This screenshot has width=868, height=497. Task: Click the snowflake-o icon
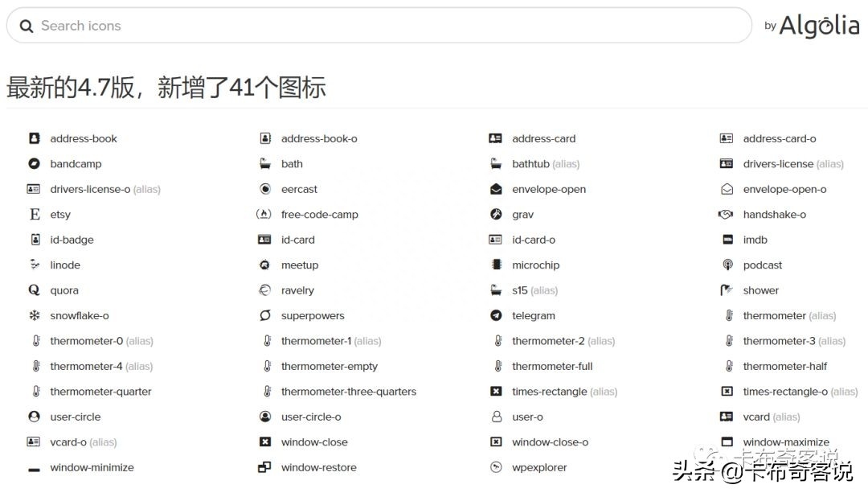coord(79,315)
